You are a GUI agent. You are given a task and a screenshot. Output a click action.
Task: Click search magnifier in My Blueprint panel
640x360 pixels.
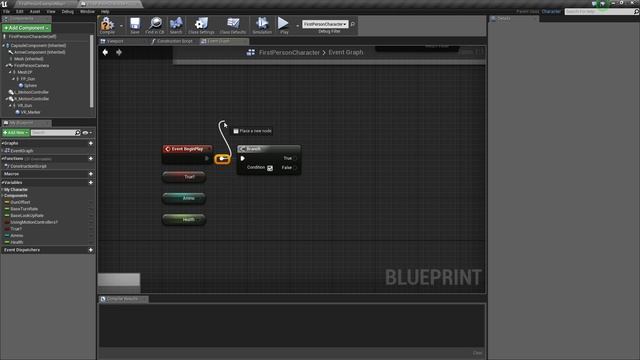(x=78, y=133)
